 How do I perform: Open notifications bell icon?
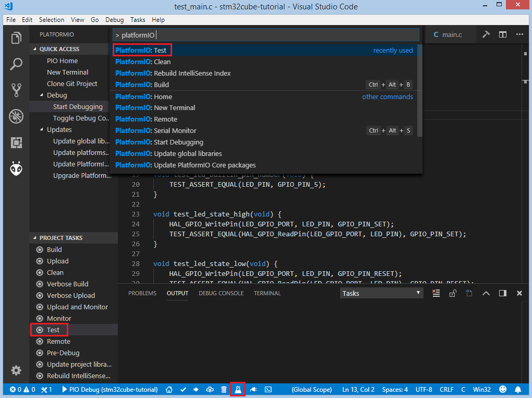[x=518, y=390]
